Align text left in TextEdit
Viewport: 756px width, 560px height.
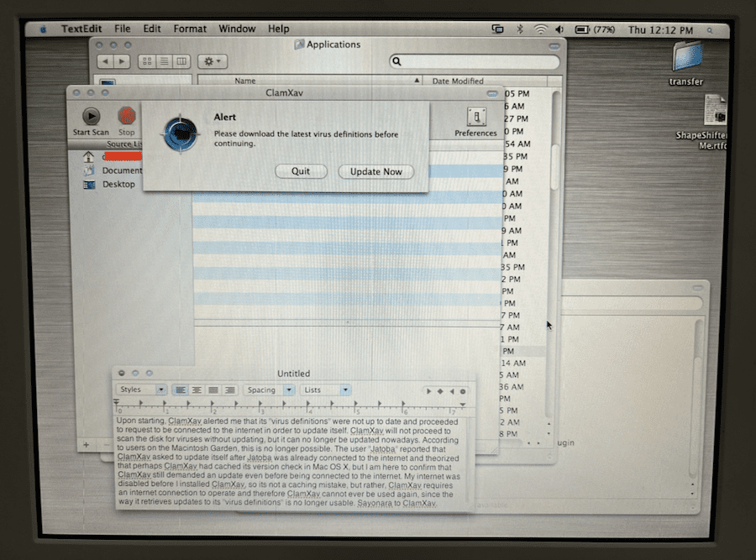181,390
